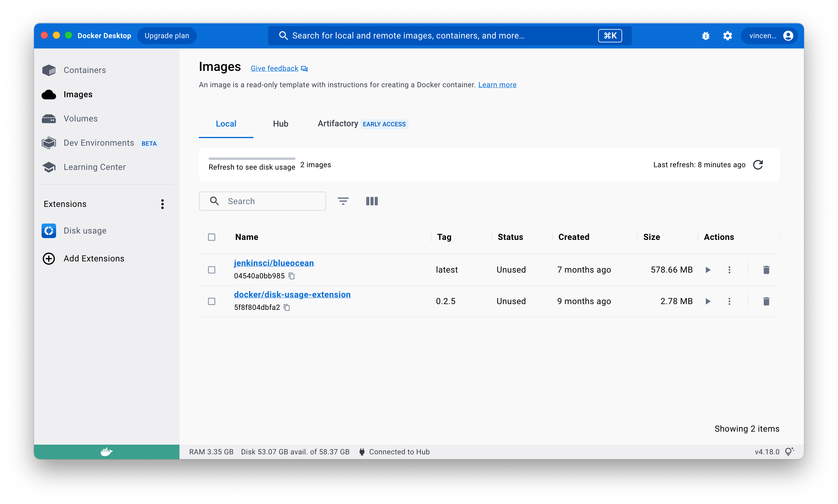Viewport: 838px width, 504px height.
Task: Sort by the Size column header
Action: [651, 237]
